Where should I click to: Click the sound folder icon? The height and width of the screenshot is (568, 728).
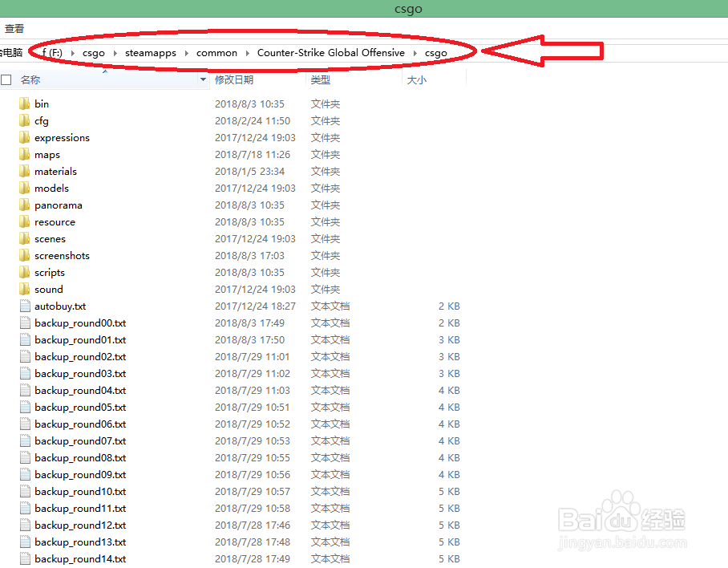click(x=25, y=289)
